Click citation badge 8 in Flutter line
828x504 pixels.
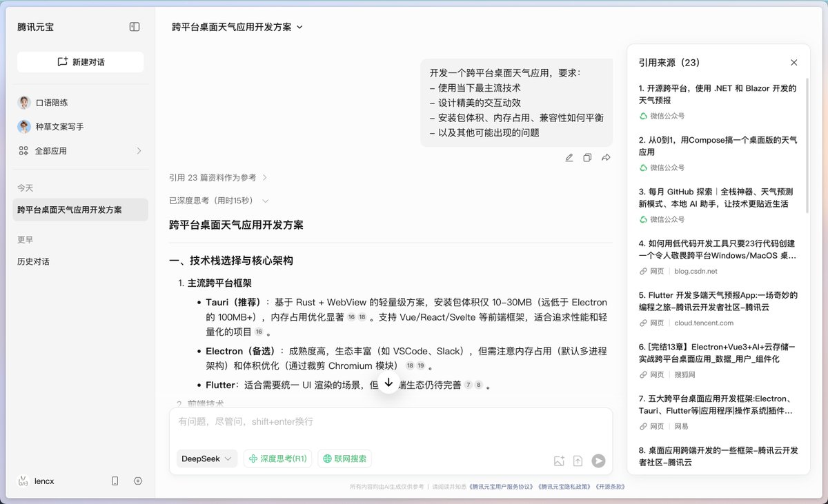pyautogui.click(x=478, y=385)
